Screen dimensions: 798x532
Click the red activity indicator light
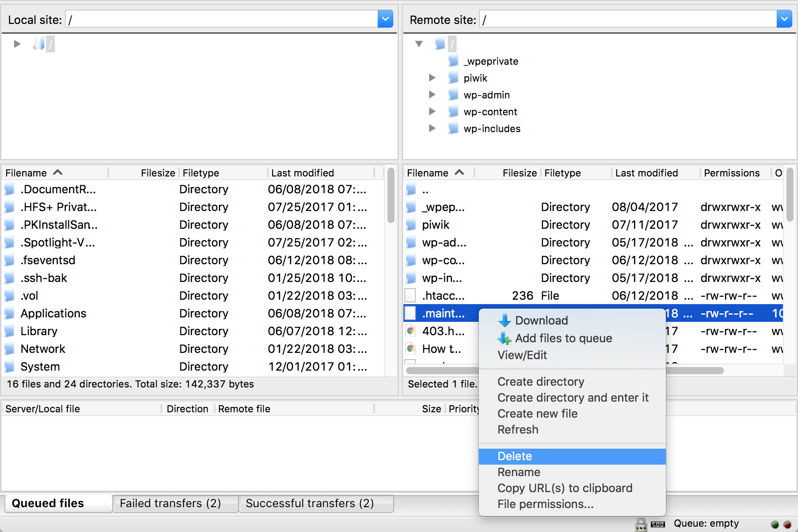(787, 524)
